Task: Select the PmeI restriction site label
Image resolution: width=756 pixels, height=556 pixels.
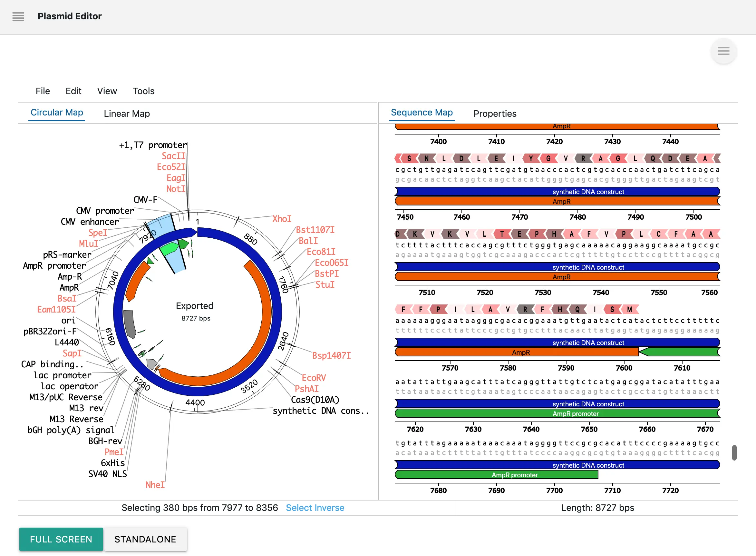Action: tap(114, 452)
